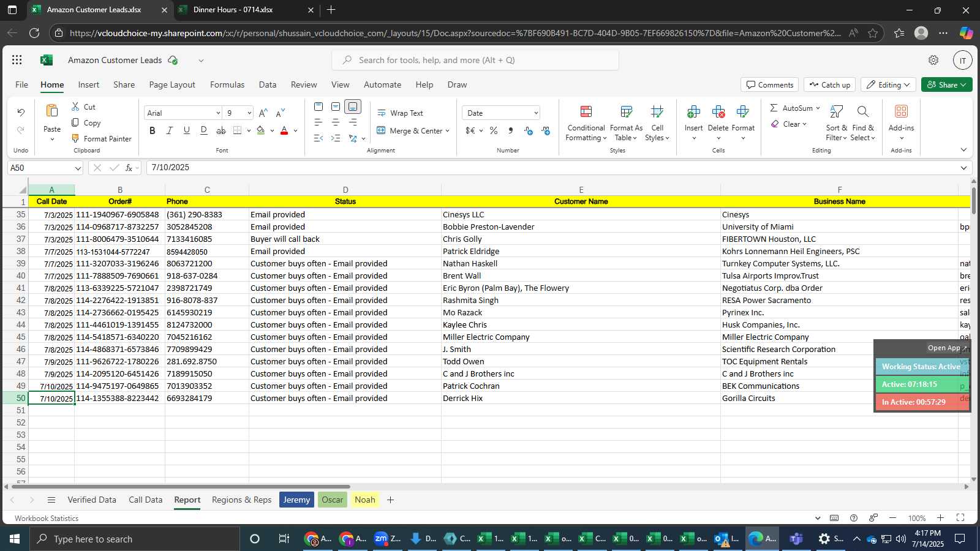Decrease font size with A-down icon
Screen dimensions: 980x551
pyautogui.click(x=281, y=113)
